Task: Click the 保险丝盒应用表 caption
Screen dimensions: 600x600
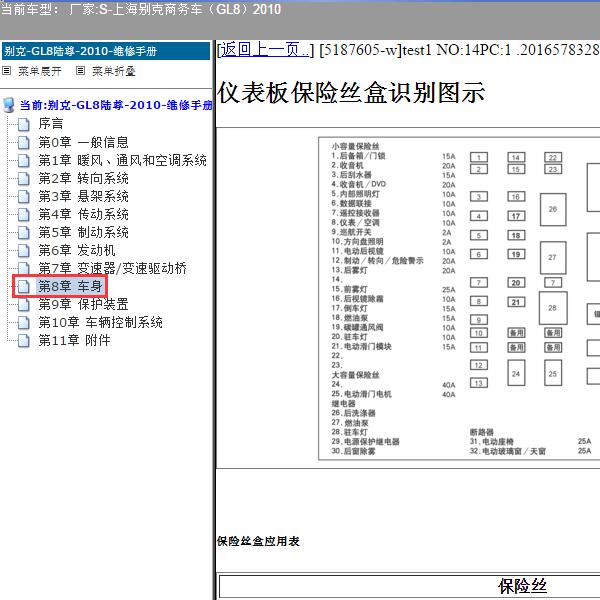Action: point(258,541)
